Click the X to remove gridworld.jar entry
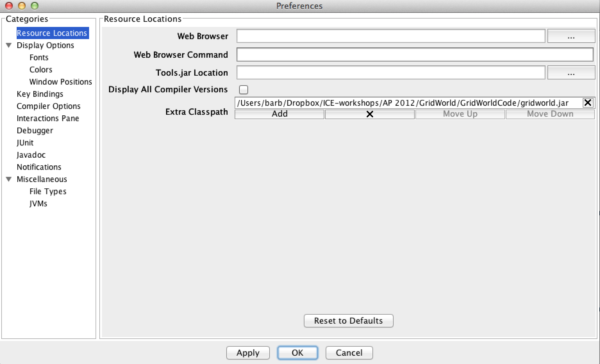Screen dimensions: 600x364 coord(588,103)
